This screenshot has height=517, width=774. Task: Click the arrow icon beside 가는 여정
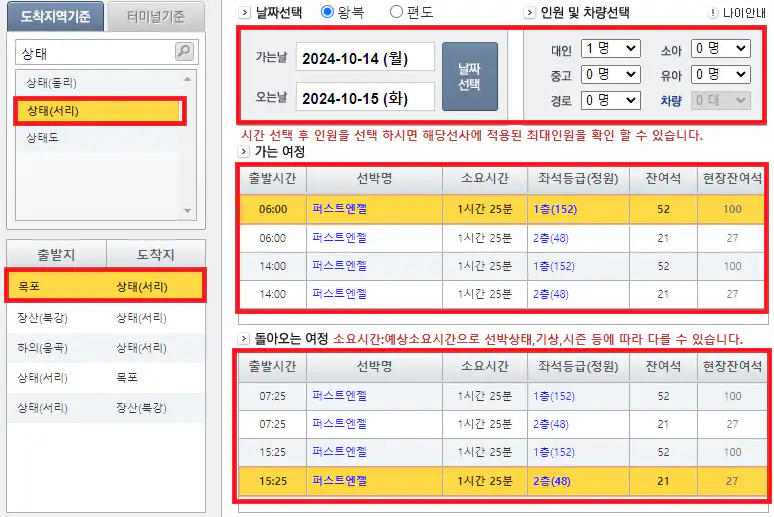[244, 151]
